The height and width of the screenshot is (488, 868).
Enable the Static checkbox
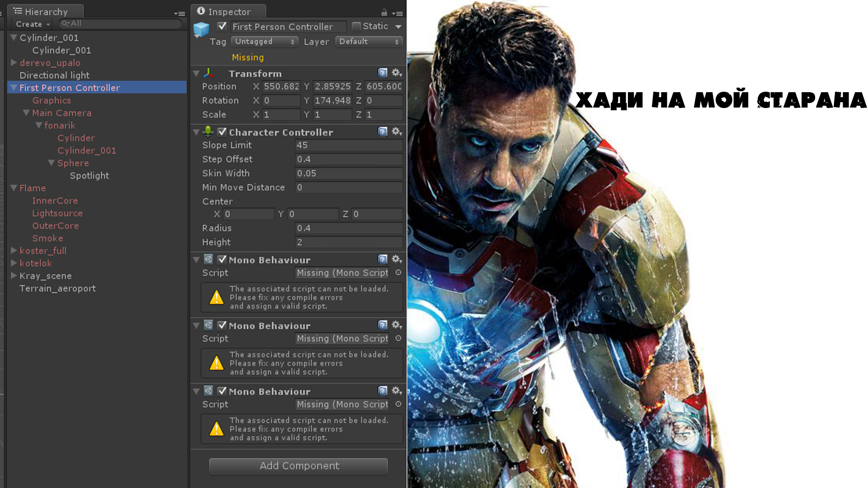click(356, 26)
